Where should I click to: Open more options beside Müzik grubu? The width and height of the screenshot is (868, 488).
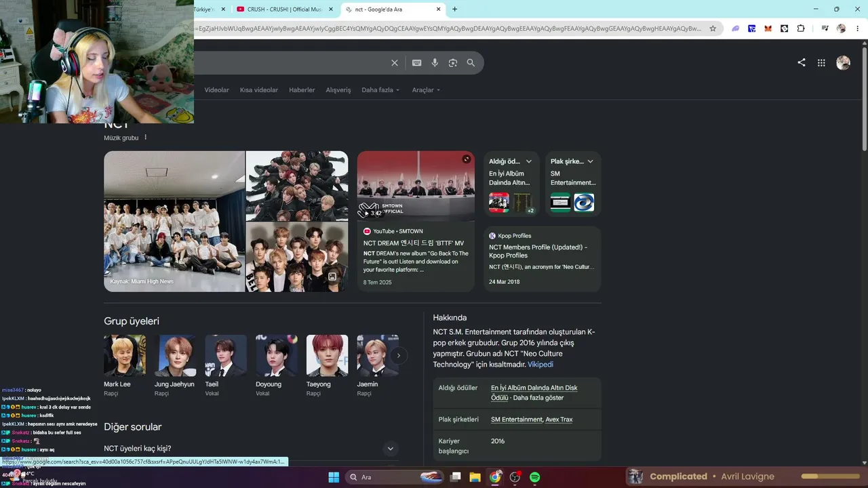145,138
